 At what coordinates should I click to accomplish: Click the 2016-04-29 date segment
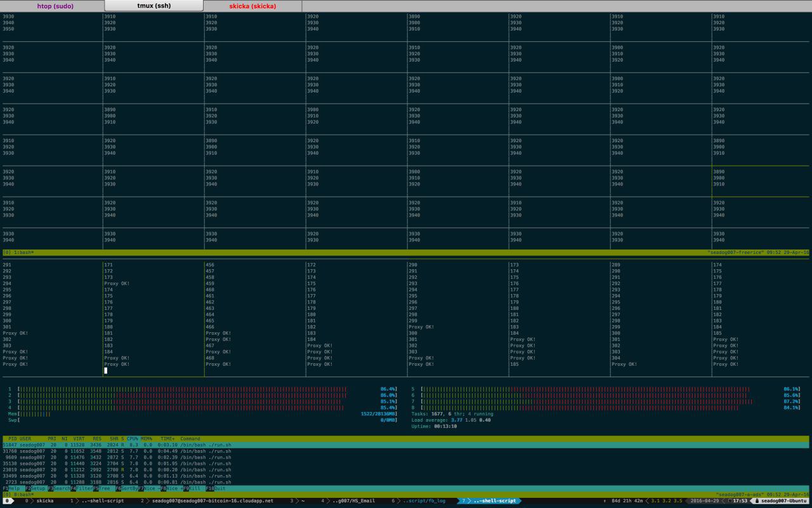coord(705,501)
